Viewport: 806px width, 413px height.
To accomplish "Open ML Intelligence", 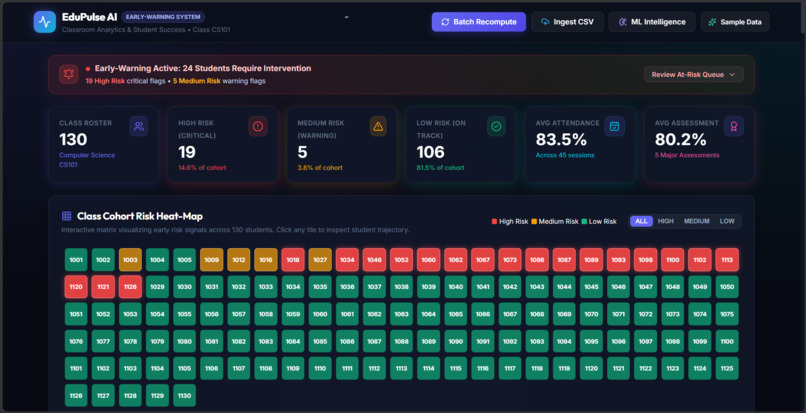I will point(652,22).
